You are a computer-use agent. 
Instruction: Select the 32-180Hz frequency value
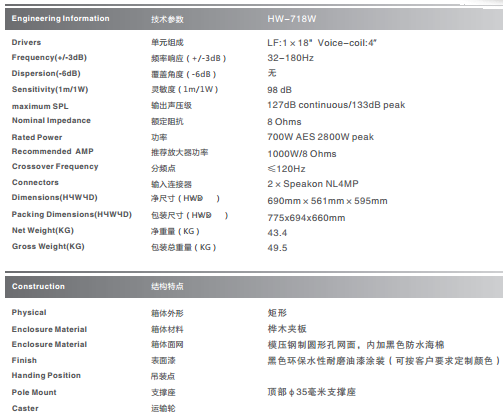tap(290, 58)
